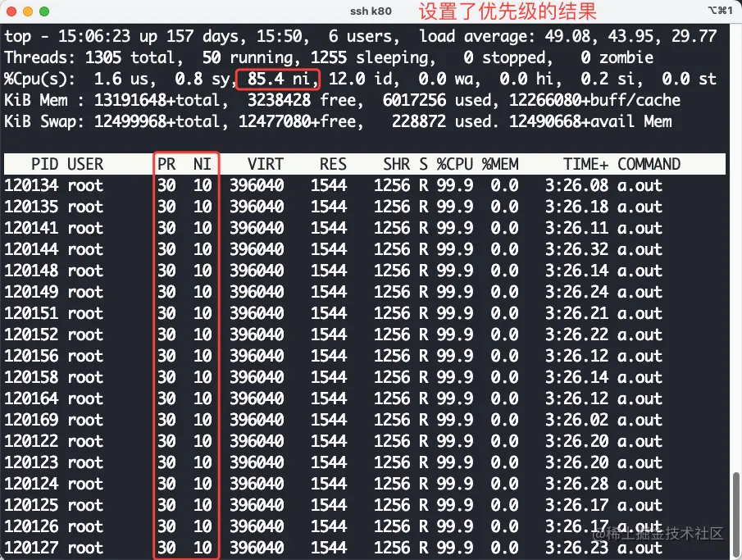Click the SHR column header

point(397,164)
